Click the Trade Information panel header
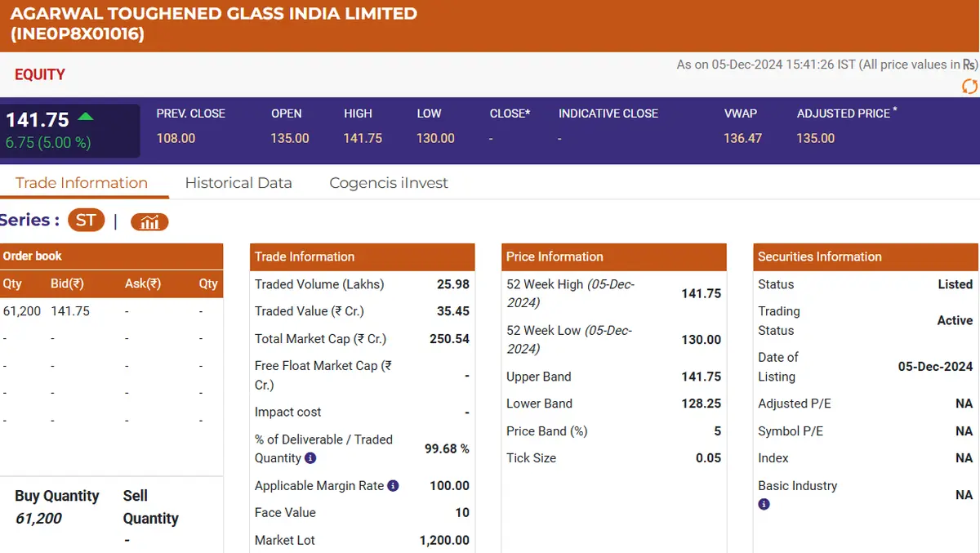The width and height of the screenshot is (980, 553). 363,256
